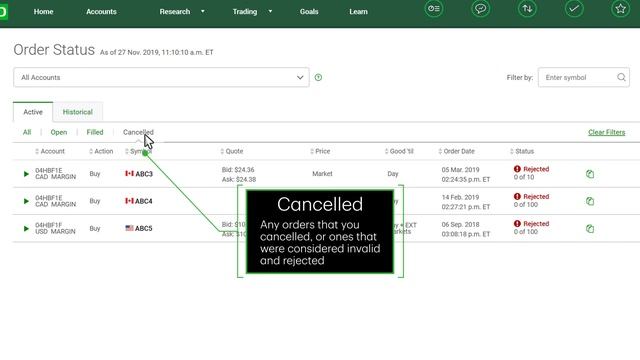Click the red Rejected alert icon for ABC3

(517, 169)
